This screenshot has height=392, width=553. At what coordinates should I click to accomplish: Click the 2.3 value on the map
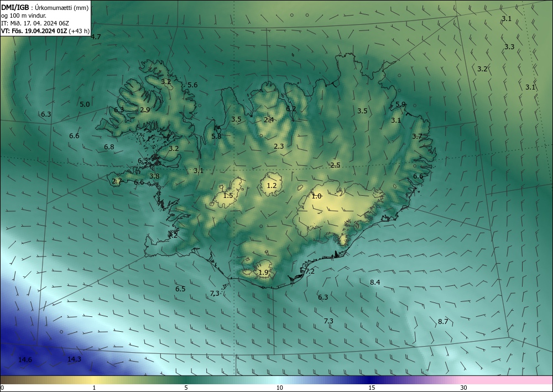(279, 147)
